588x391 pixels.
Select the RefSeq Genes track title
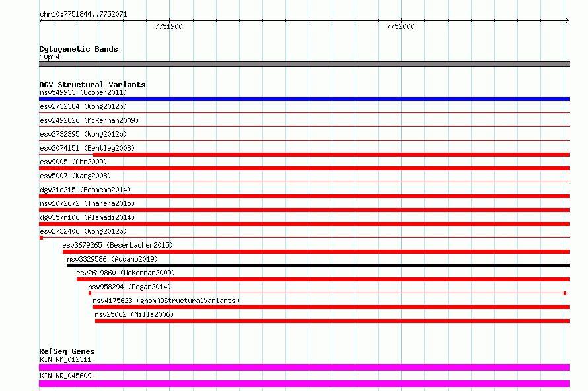click(67, 351)
